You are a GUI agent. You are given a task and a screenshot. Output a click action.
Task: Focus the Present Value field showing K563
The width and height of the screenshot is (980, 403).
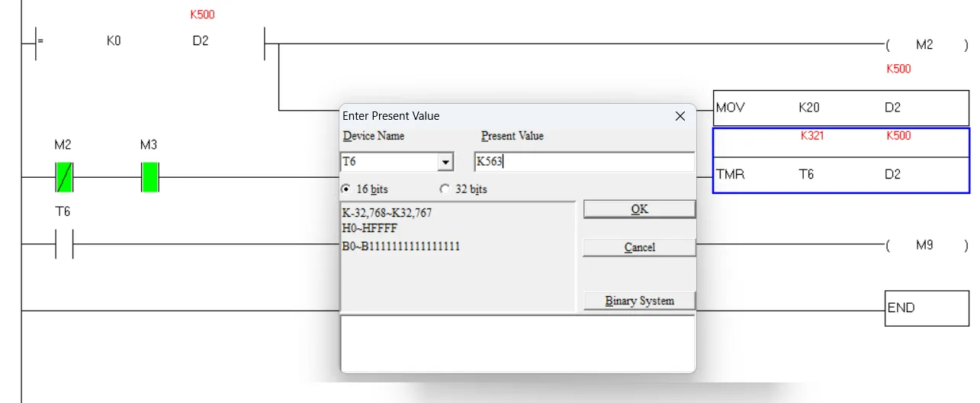pyautogui.click(x=584, y=162)
